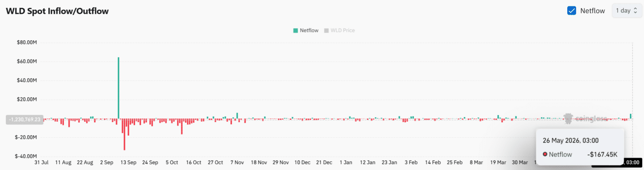Click the 11 Aug date label
The image size is (644, 170).
click(64, 162)
